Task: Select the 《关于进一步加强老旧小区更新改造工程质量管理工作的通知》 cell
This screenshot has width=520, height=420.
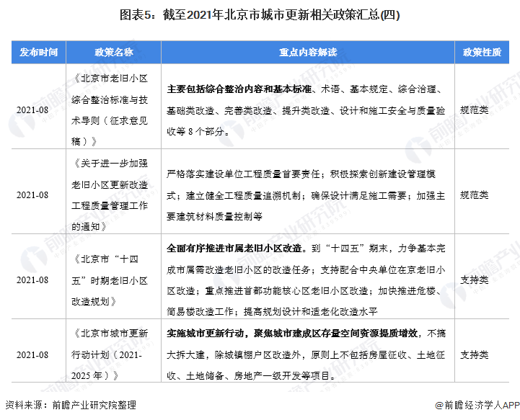Action: 114,192
